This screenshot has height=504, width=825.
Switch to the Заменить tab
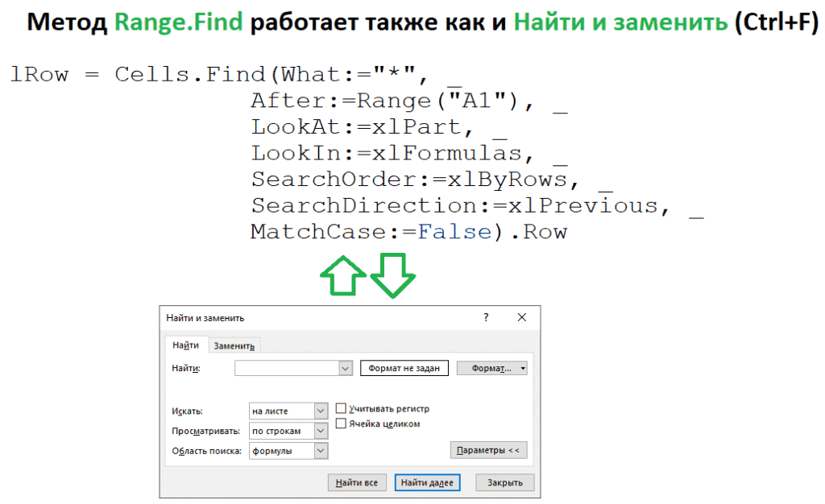tap(234, 345)
